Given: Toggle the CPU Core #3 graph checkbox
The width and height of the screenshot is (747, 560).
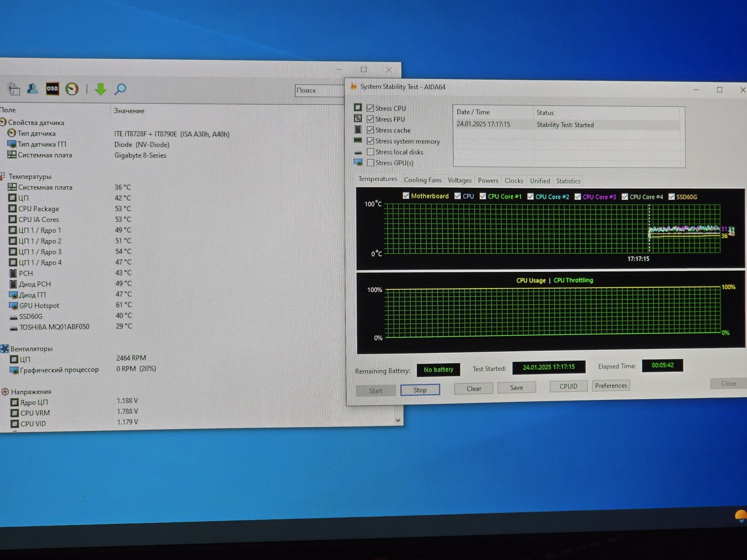Looking at the screenshot, I should [x=577, y=196].
